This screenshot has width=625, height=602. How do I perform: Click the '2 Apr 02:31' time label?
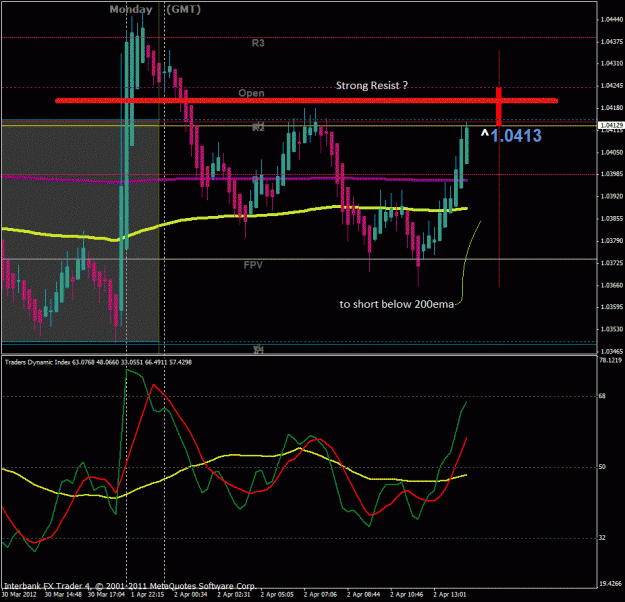[x=234, y=594]
